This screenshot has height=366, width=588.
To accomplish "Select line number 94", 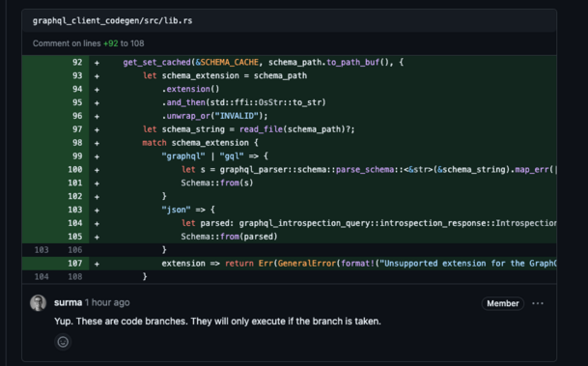I will pyautogui.click(x=77, y=89).
